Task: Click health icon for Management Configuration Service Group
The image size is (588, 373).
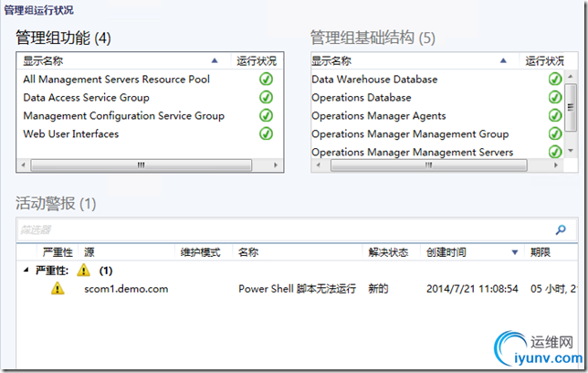Action: pyautogui.click(x=266, y=115)
